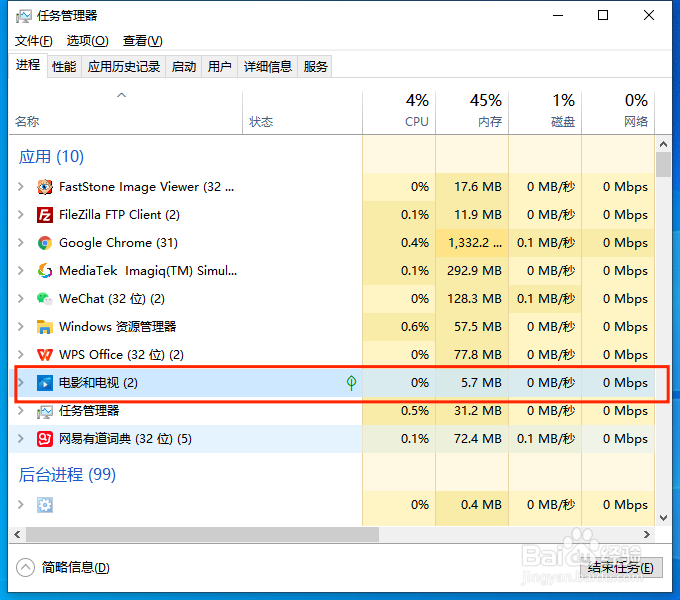Expand the 网易有道词典 process group

click(x=20, y=439)
